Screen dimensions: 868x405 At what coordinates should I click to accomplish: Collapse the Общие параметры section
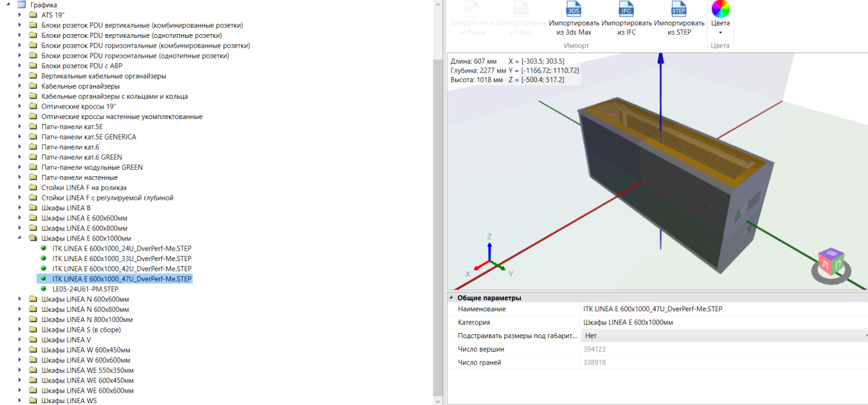451,298
